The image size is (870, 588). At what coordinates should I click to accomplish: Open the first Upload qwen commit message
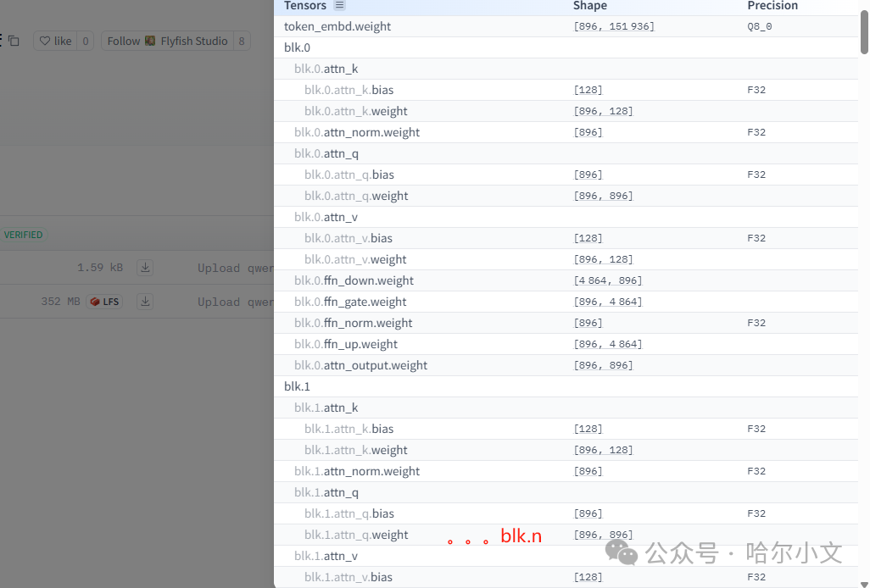(235, 269)
